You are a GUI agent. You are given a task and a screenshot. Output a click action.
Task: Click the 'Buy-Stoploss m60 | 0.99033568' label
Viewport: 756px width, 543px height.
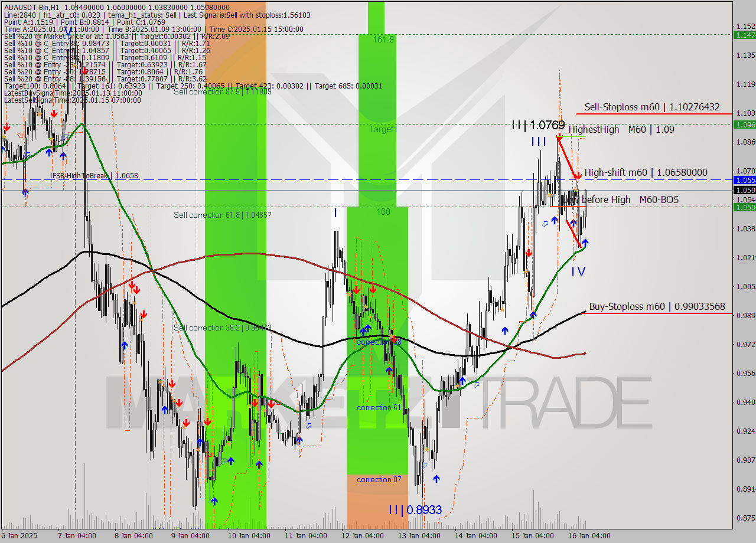click(657, 306)
